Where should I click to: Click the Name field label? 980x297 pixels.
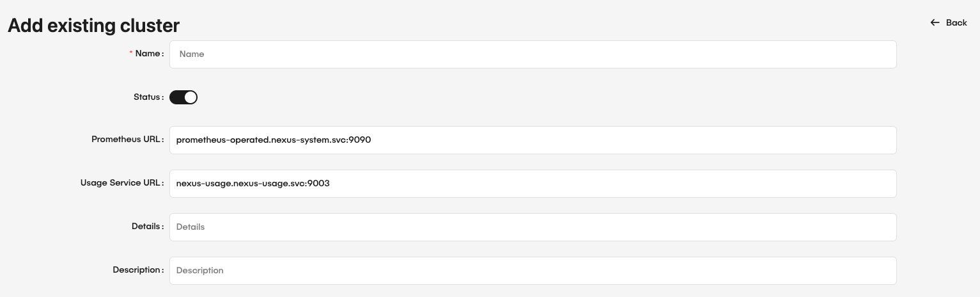pos(147,54)
